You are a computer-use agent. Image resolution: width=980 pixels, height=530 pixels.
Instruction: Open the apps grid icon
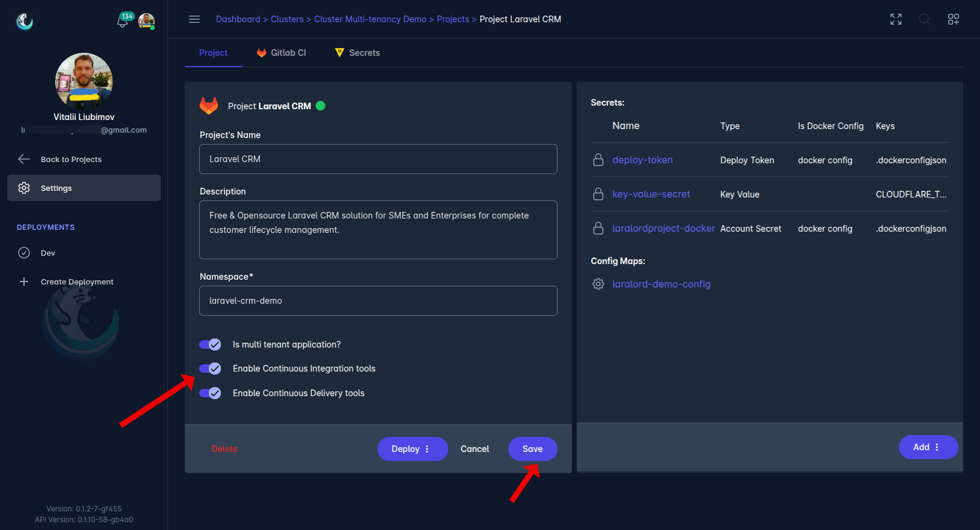[954, 19]
